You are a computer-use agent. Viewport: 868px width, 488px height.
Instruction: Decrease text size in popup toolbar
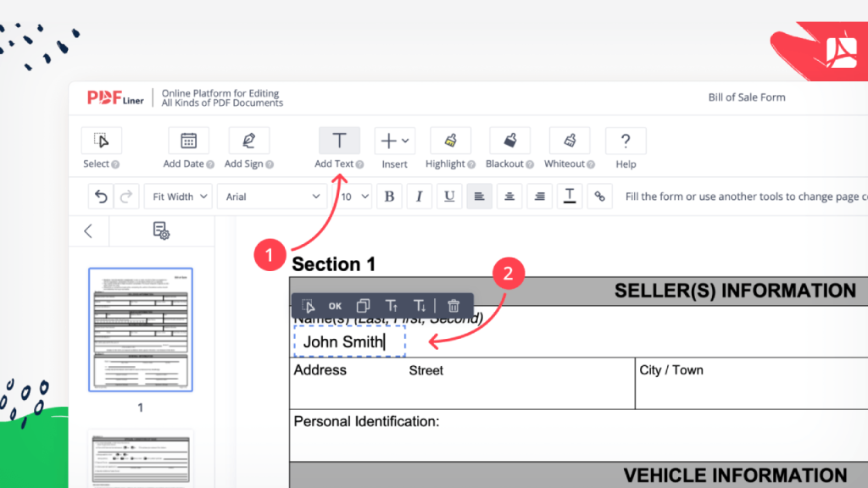419,305
